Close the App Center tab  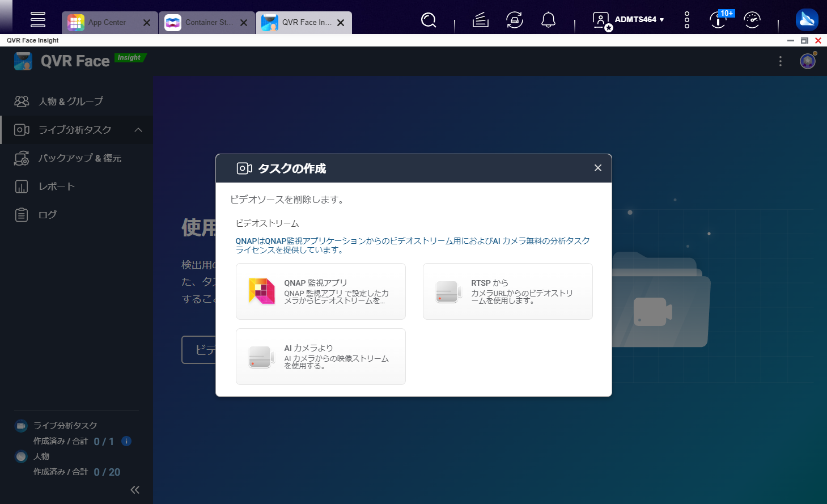[147, 23]
